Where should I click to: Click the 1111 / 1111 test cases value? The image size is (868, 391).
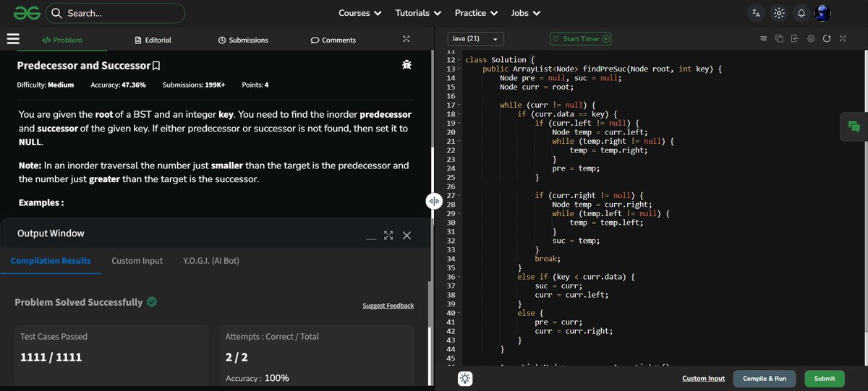[51, 357]
